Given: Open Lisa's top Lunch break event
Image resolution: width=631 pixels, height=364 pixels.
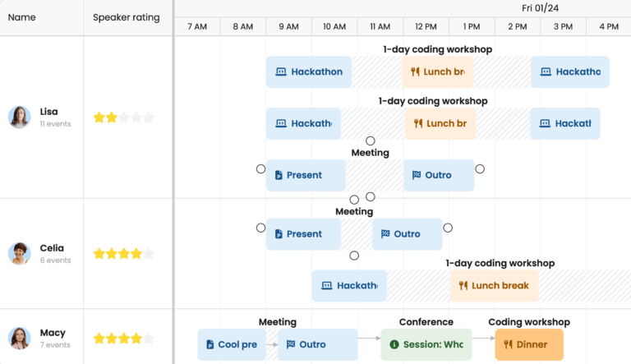Looking at the screenshot, I should pos(438,72).
